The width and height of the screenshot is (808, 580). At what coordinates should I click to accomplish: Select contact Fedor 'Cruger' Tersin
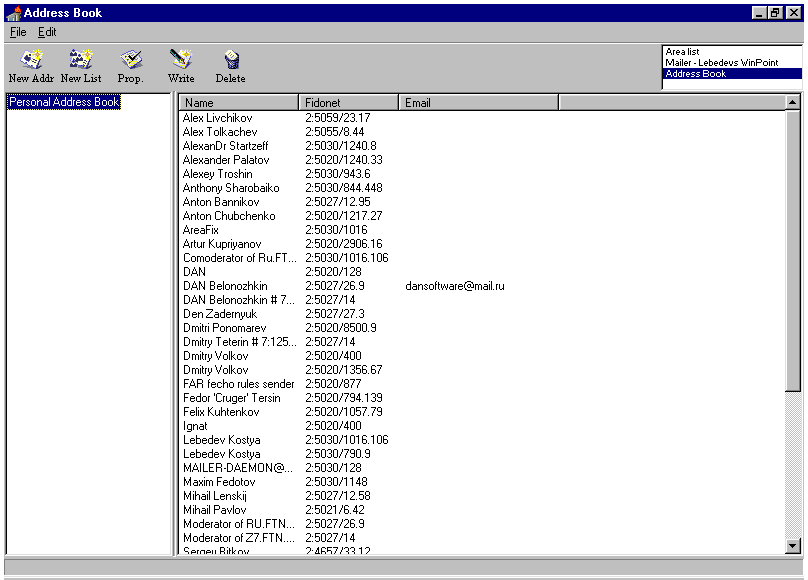(x=231, y=398)
